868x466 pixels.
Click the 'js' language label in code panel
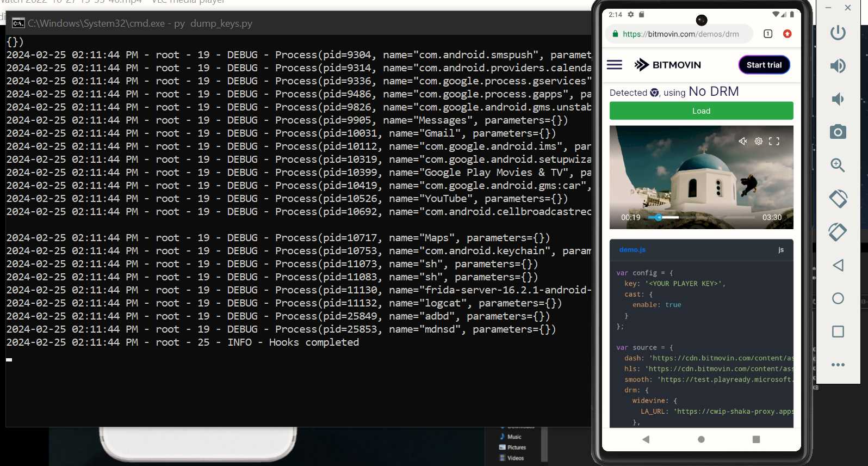tap(781, 250)
